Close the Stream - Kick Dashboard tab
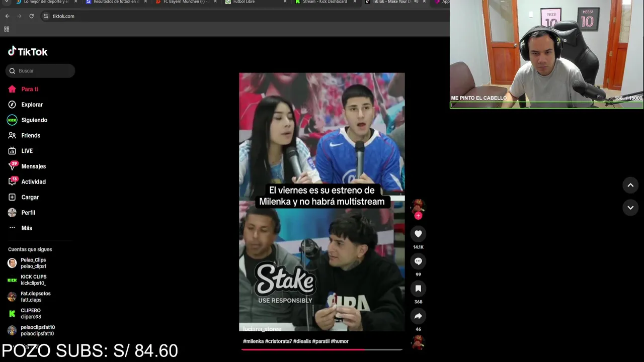The height and width of the screenshot is (362, 644). (x=354, y=2)
